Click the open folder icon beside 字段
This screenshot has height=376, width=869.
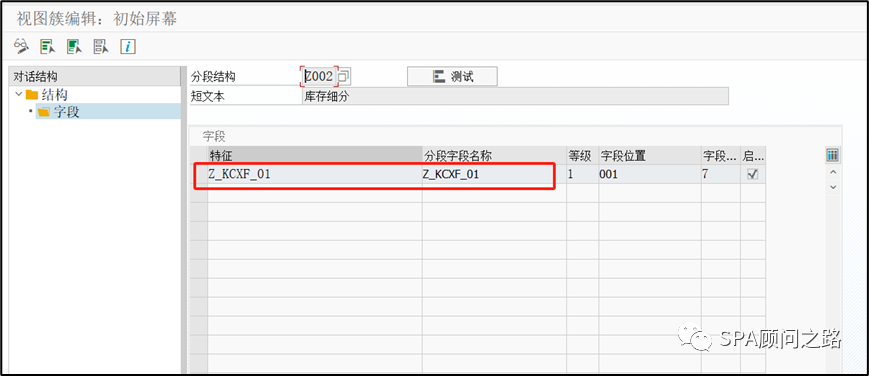coord(44,113)
